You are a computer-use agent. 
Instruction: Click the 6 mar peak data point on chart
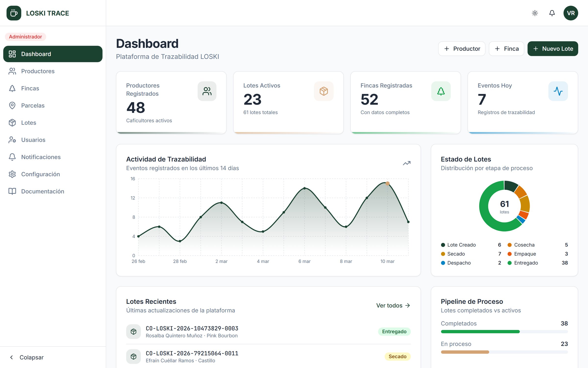point(305,188)
